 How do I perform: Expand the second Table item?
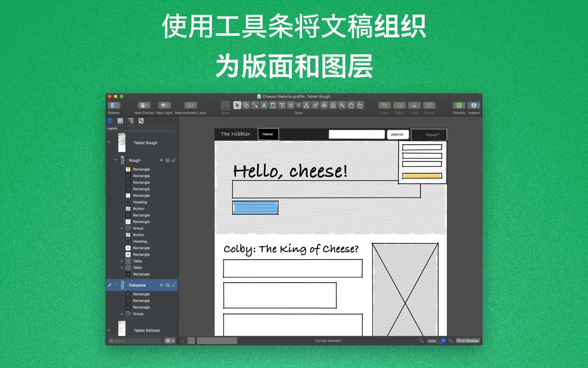(x=122, y=268)
